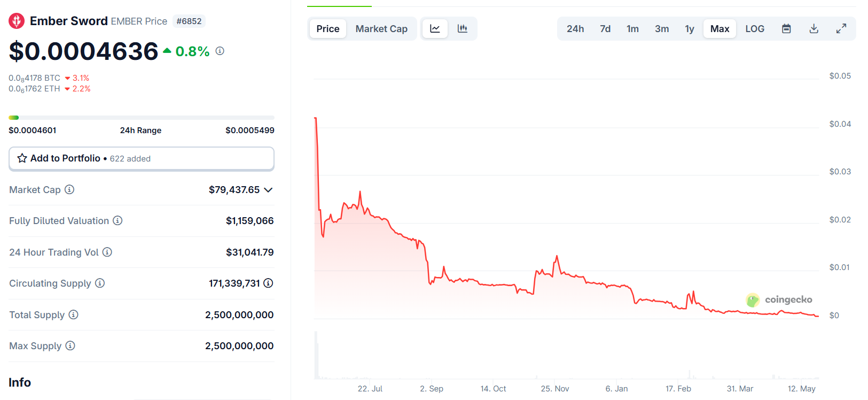Set chart range to Max
Image resolution: width=868 pixels, height=400 pixels.
click(720, 29)
